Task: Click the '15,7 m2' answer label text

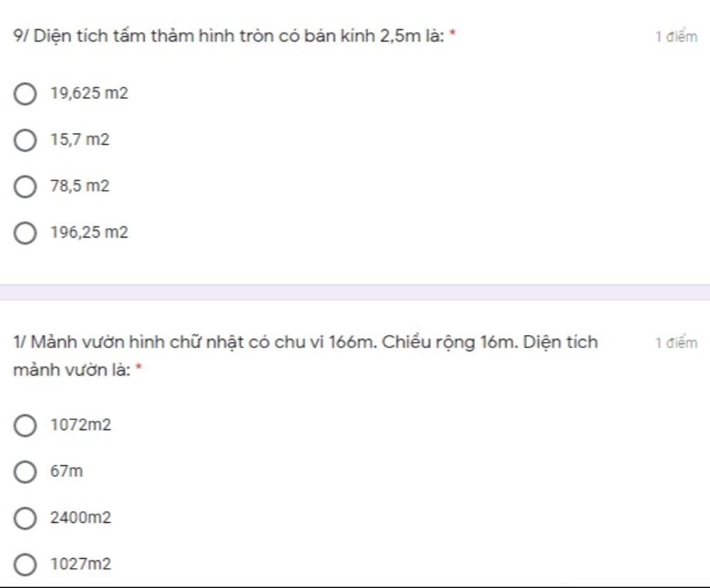Action: coord(80,139)
